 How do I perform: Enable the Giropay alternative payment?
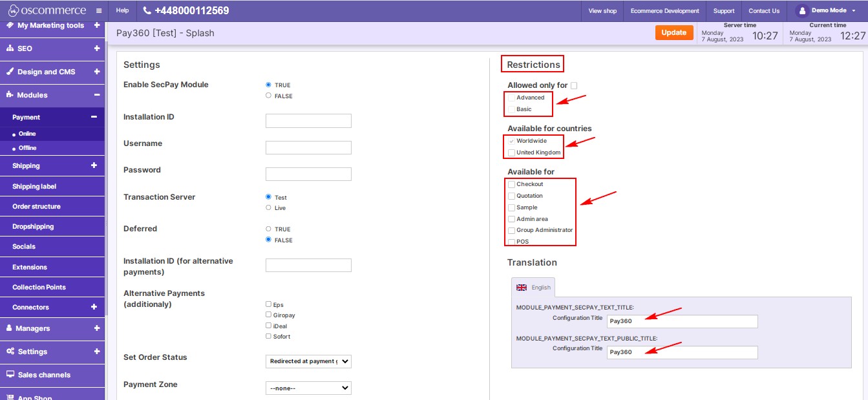click(x=268, y=315)
